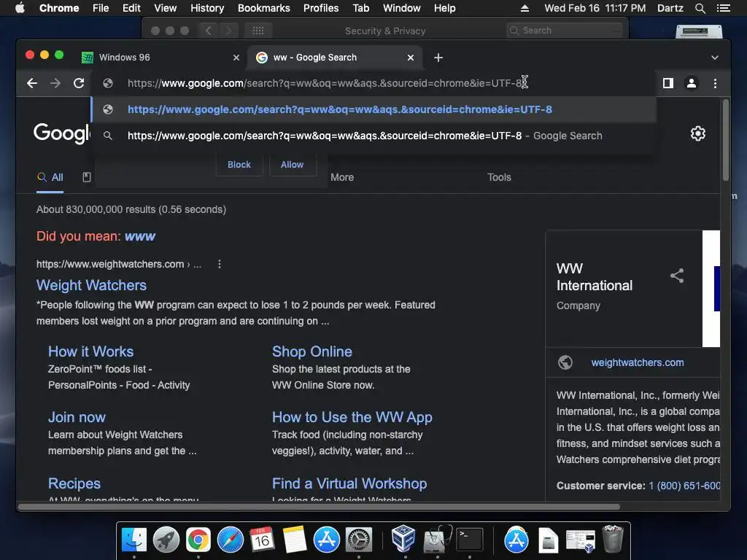Open Find a Virtual Workshop link

[349, 484]
